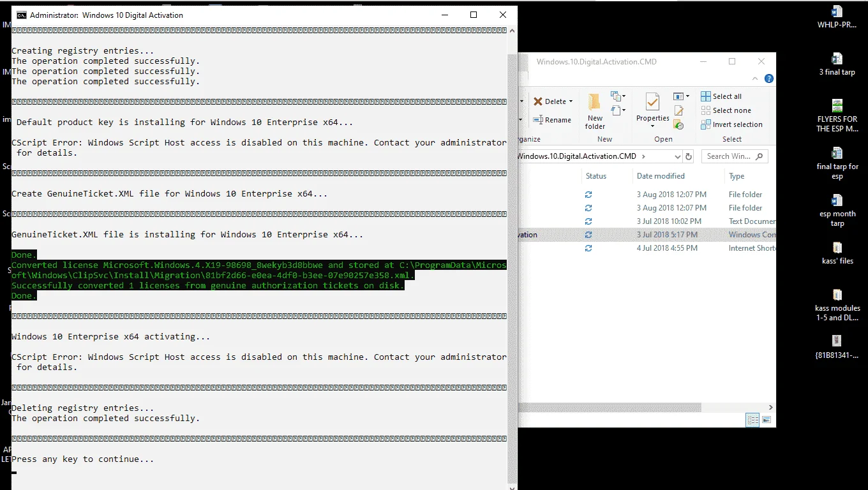
Task: Click the horizontal scrollbar right arrow in Explorer
Action: pyautogui.click(x=770, y=407)
